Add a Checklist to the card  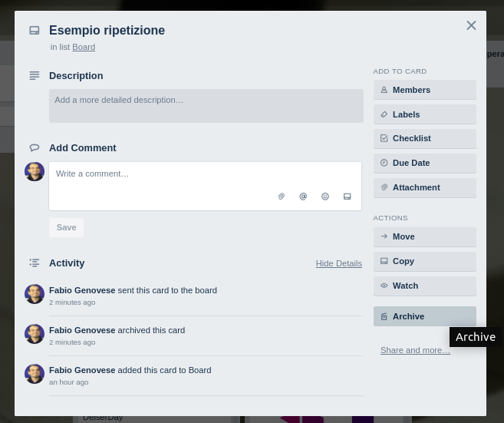[x=424, y=139]
